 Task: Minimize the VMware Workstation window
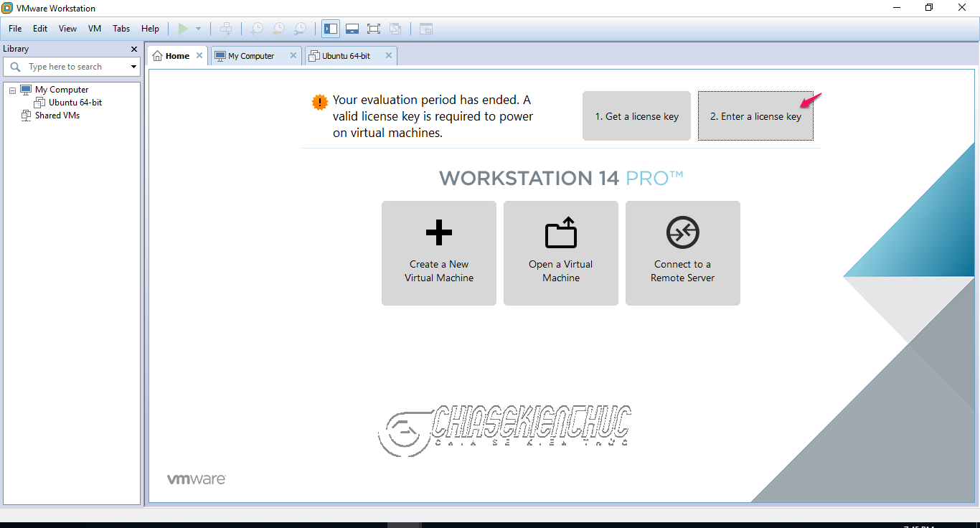(x=897, y=8)
